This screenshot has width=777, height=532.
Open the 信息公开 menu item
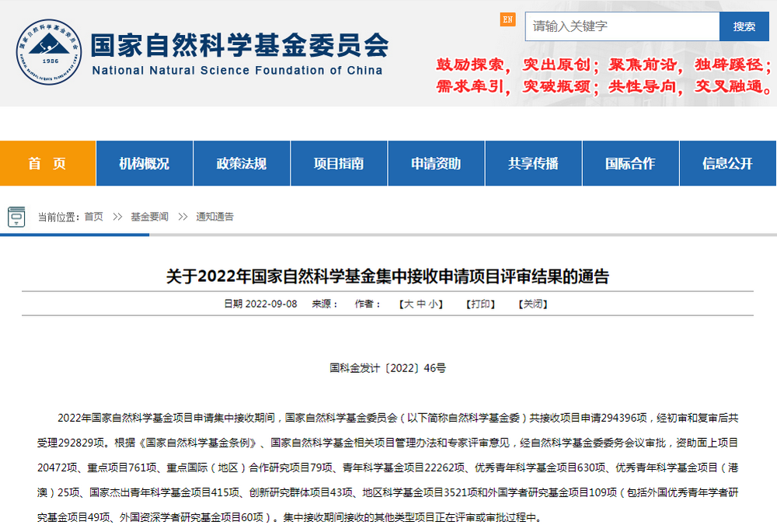pos(727,163)
